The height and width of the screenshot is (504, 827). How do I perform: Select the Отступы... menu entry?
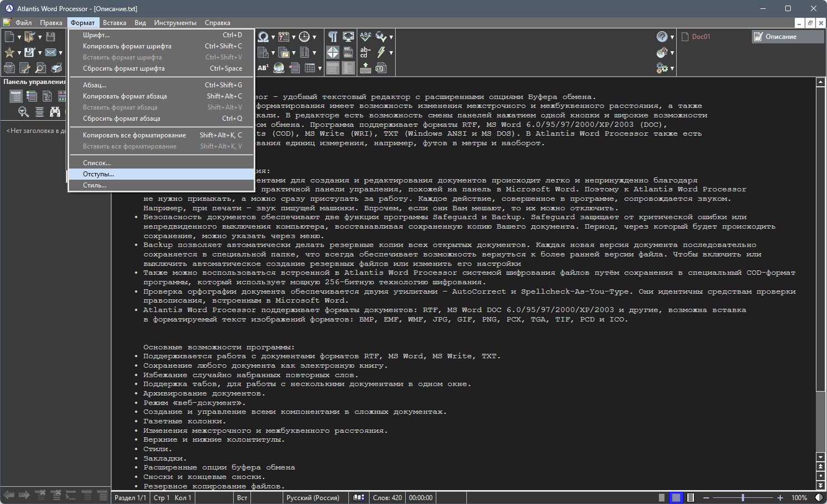161,174
